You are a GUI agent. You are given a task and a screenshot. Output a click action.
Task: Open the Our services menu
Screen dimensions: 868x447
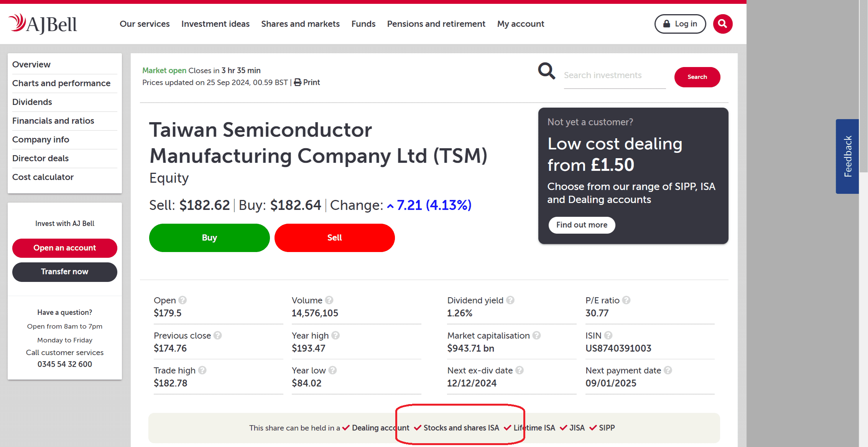(x=145, y=24)
